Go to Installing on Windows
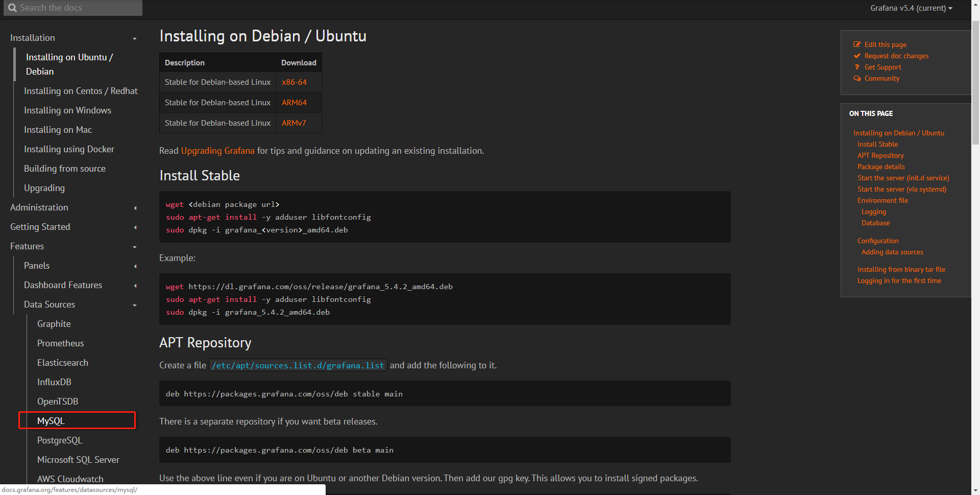The height and width of the screenshot is (495, 980). pos(67,110)
